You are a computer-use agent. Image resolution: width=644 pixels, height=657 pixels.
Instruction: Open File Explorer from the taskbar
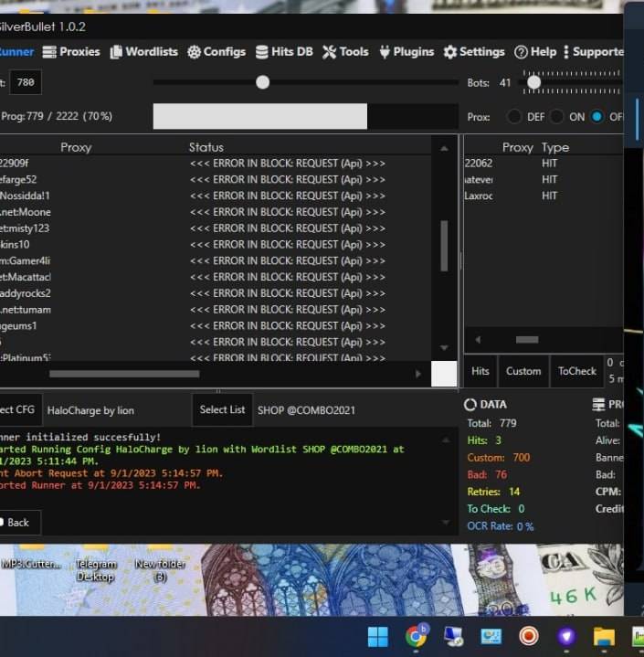[x=603, y=636]
